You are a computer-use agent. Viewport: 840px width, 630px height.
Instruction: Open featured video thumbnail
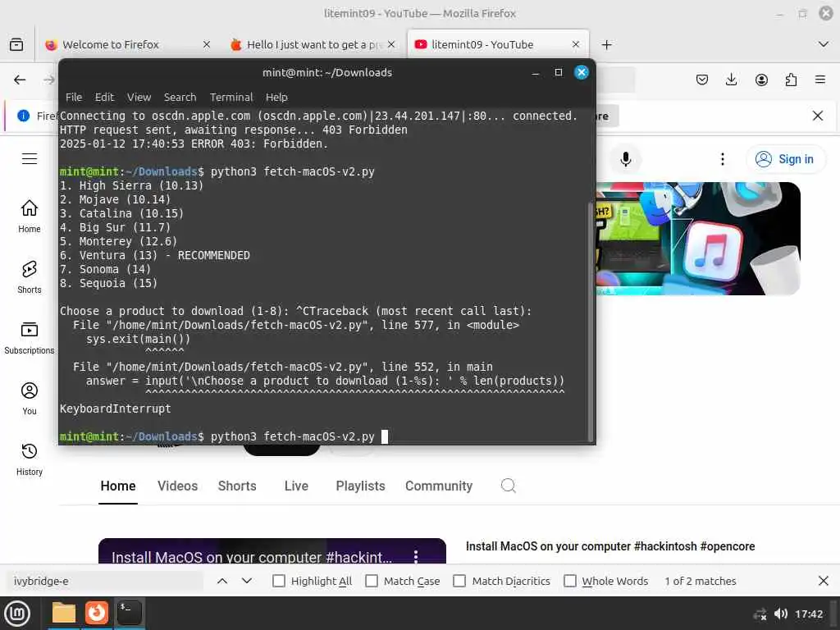point(272,550)
